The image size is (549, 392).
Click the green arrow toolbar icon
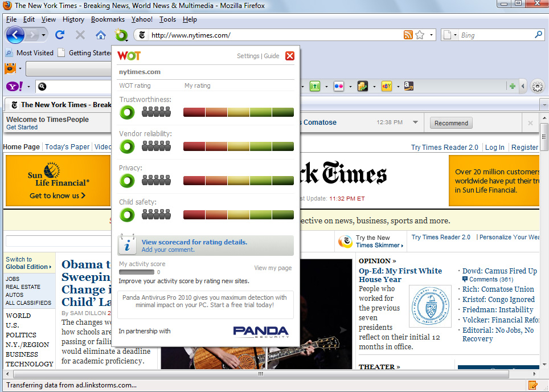click(315, 86)
